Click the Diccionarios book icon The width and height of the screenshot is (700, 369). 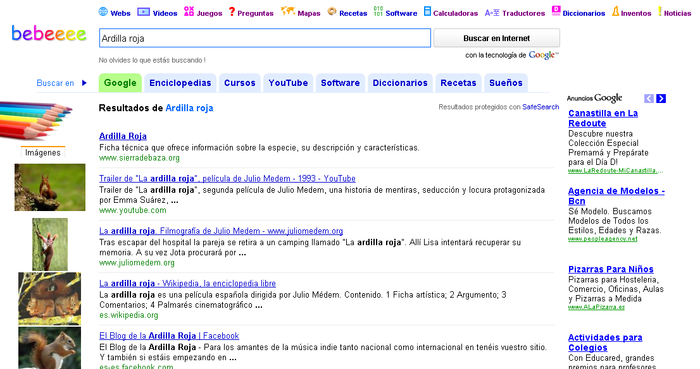tap(556, 11)
